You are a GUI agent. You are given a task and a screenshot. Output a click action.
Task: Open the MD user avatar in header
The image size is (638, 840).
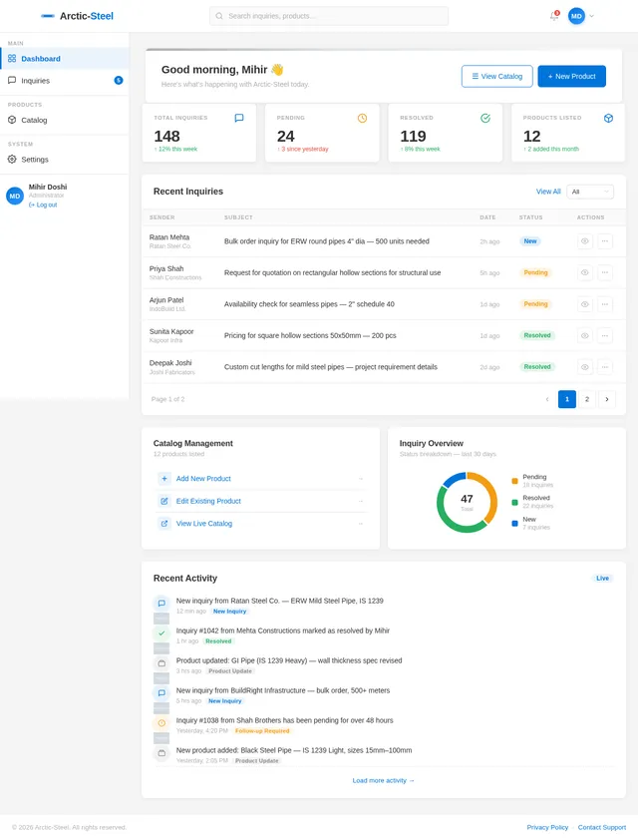tap(576, 16)
